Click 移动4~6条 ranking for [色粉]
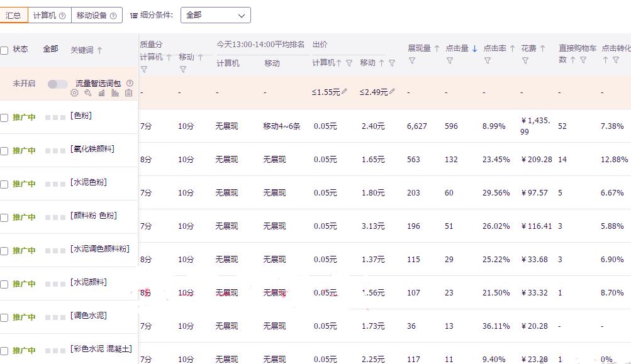This screenshot has width=631, height=364. 282,126
